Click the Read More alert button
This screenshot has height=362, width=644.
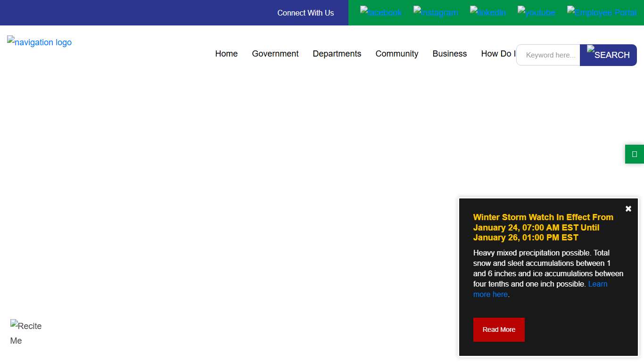point(498,329)
